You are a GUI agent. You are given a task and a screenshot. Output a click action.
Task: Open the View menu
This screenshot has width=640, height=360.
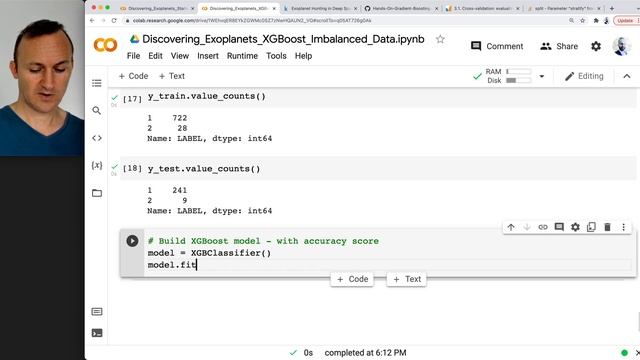(180, 56)
